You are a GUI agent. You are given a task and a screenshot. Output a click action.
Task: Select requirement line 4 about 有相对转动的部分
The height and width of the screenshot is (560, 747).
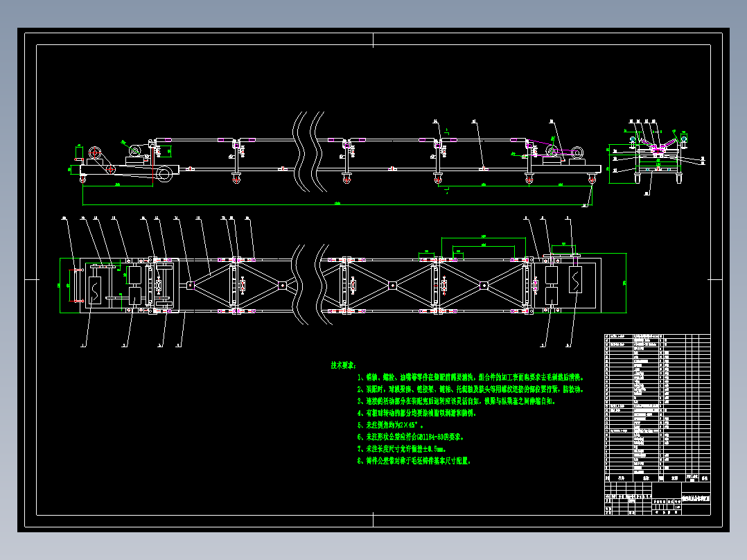point(416,413)
